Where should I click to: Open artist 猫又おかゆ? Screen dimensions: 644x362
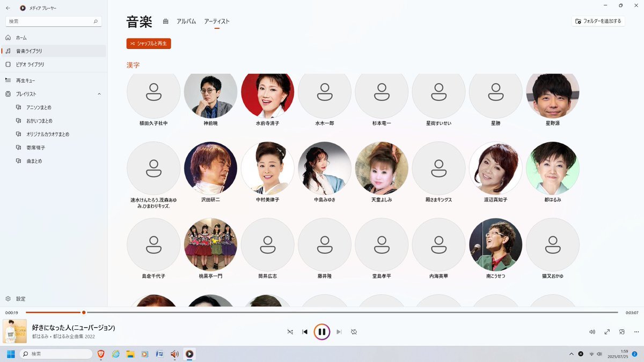(x=553, y=249)
